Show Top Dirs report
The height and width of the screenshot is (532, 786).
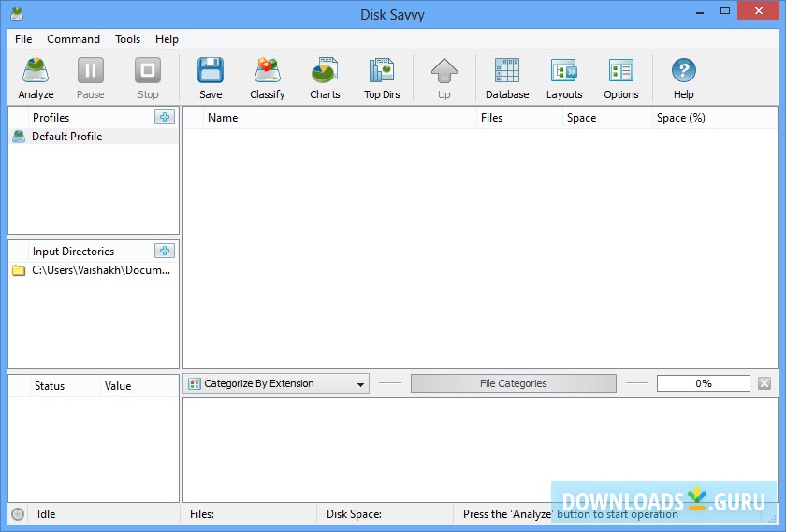click(382, 79)
